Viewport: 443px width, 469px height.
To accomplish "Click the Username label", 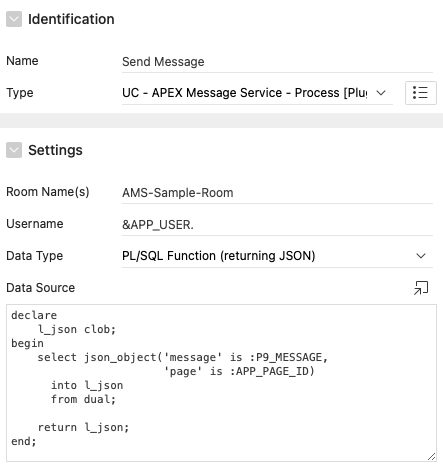I will [35, 224].
